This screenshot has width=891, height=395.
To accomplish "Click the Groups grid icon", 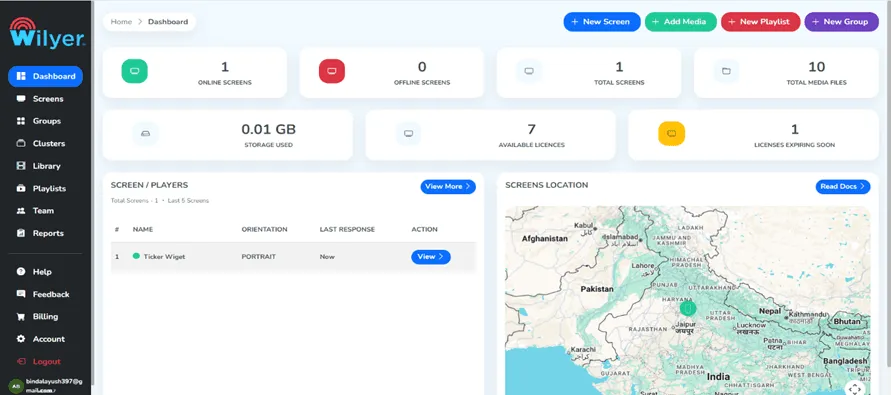I will coord(21,121).
